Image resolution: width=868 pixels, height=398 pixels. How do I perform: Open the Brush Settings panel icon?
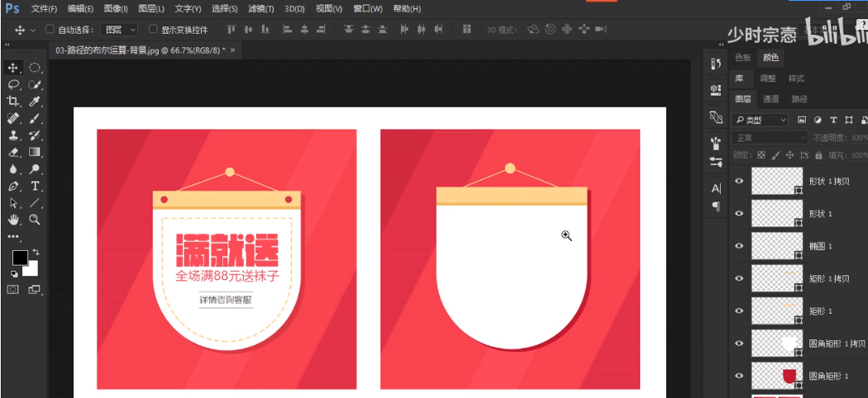(x=716, y=162)
